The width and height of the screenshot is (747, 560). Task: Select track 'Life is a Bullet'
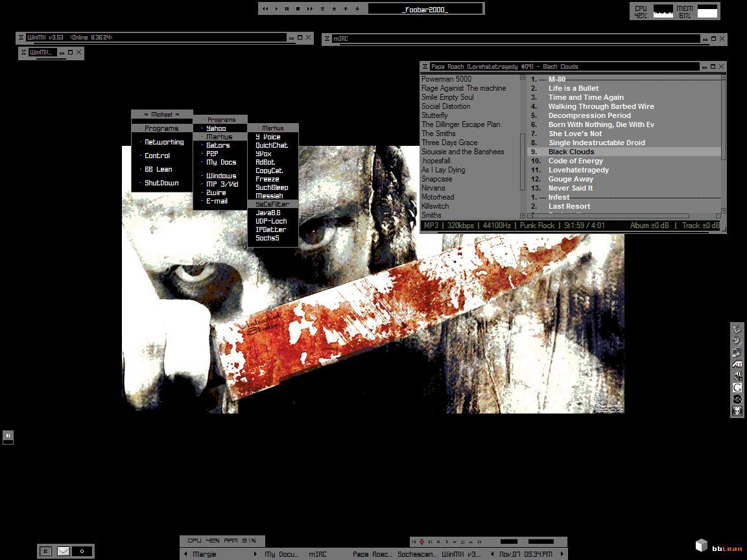625,88
